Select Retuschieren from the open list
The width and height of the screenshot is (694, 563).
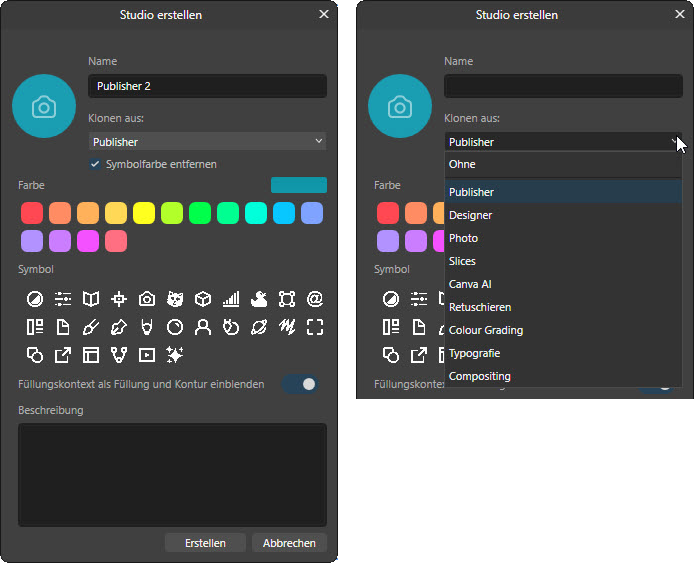[x=480, y=307]
